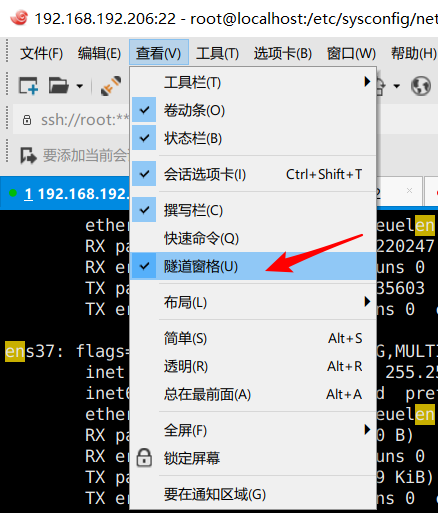Close the second session tab
This screenshot has height=513, width=438.
click(409, 191)
